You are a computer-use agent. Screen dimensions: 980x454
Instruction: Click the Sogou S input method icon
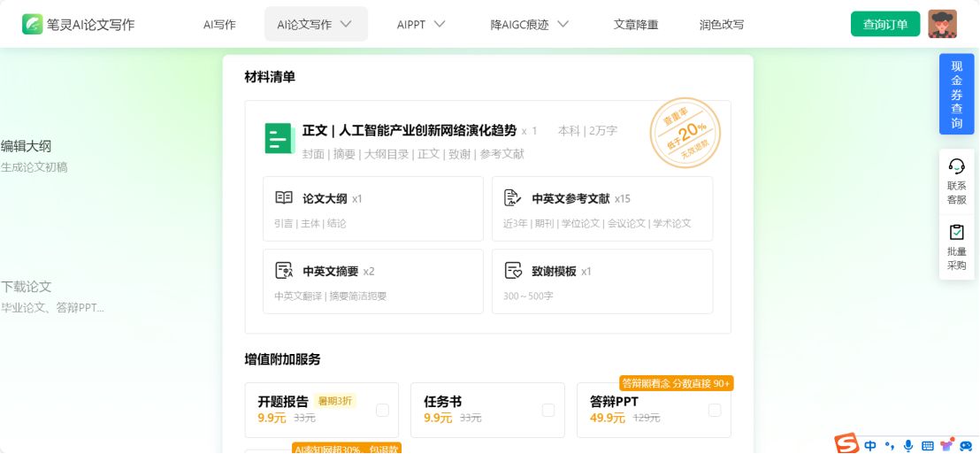[x=846, y=444]
